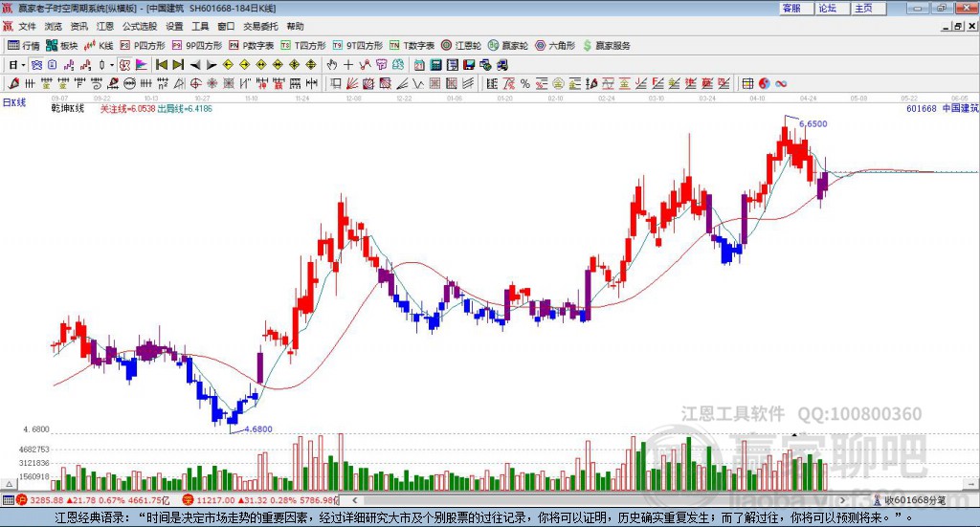Jump to last bar with skip-to-end icon
This screenshot has height=527, width=980.
coord(178,65)
